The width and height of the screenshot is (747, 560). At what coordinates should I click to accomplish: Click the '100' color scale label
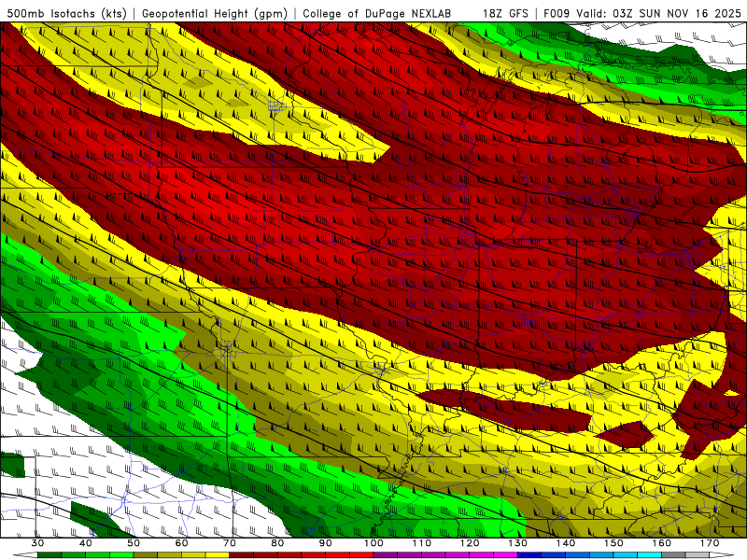tap(373, 543)
